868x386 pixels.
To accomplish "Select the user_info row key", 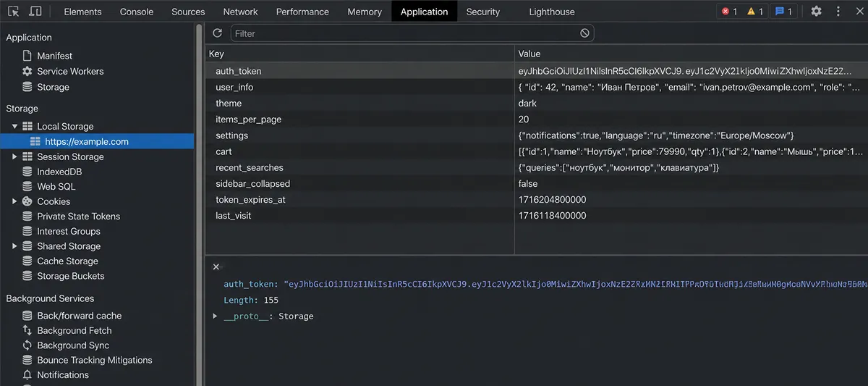I will (234, 87).
